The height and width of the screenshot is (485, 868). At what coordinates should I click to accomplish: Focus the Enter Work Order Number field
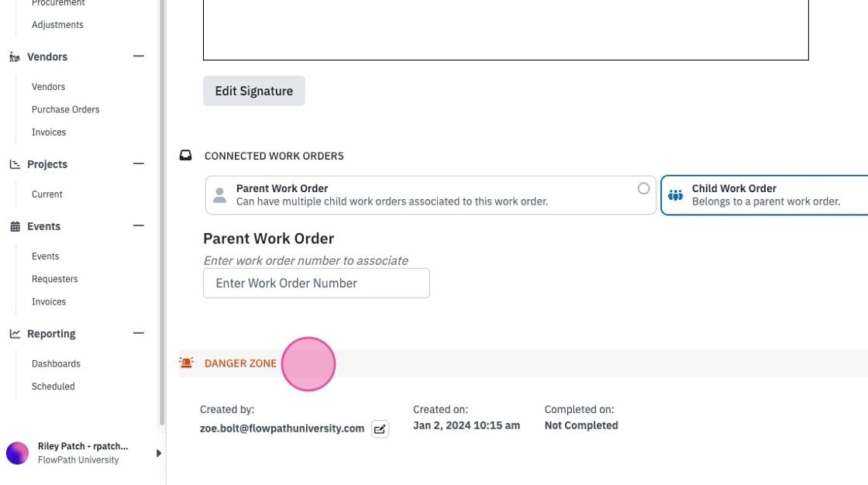point(317,284)
